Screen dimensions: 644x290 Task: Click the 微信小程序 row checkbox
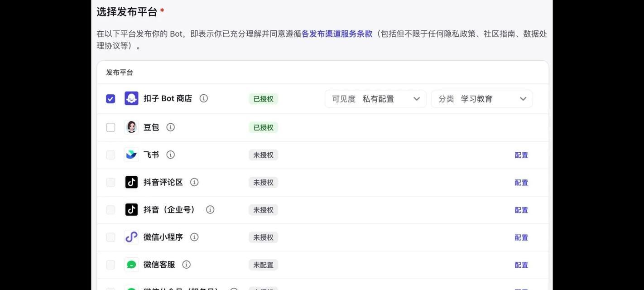coord(111,237)
